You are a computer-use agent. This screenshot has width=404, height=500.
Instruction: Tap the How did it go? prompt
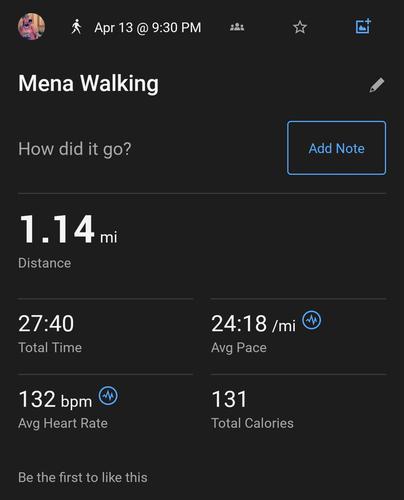[x=75, y=149]
